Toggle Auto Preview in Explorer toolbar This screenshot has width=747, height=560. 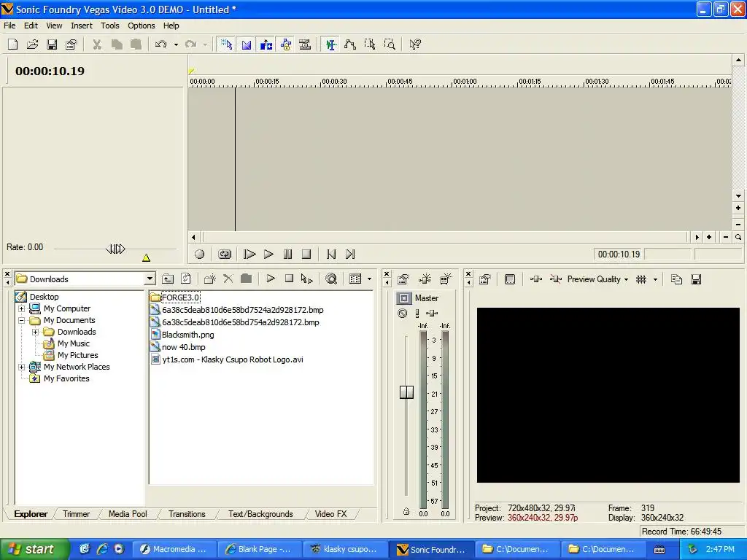tap(307, 279)
